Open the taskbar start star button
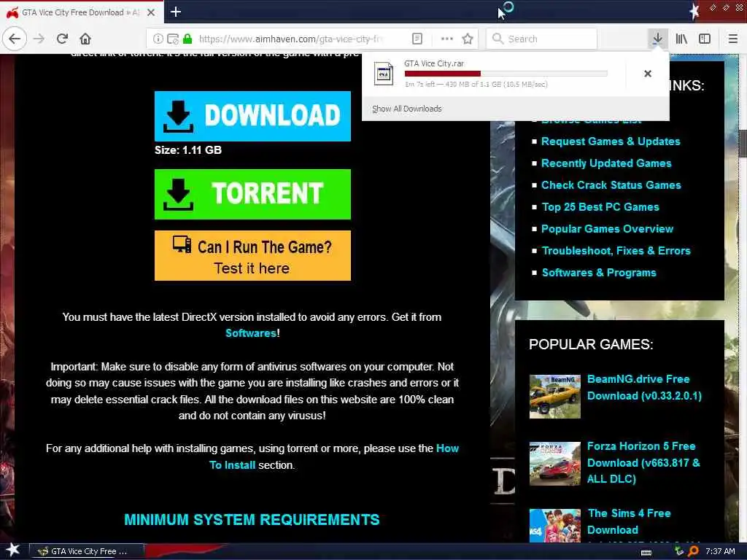Viewport: 747px width, 560px height. pos(12,551)
